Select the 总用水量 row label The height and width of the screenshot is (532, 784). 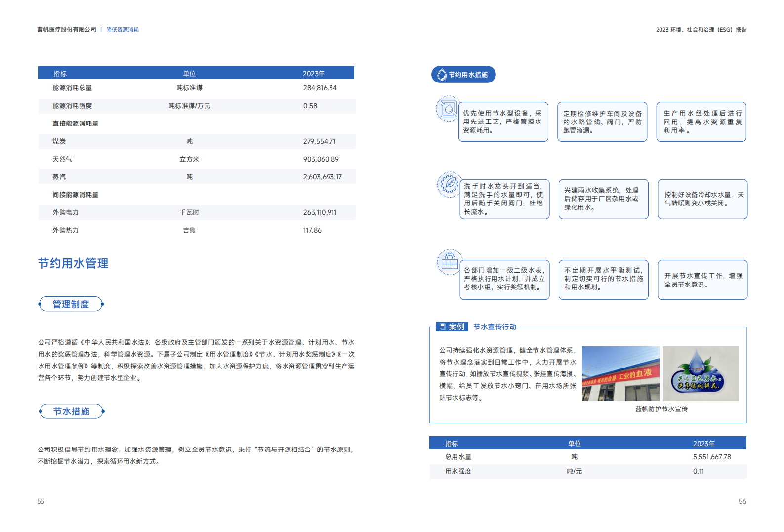[x=458, y=457]
